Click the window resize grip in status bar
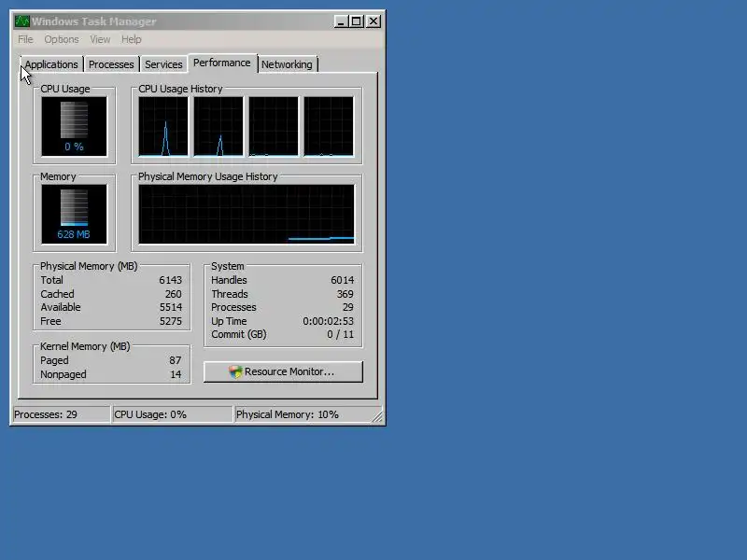The height and width of the screenshot is (560, 747). click(377, 417)
